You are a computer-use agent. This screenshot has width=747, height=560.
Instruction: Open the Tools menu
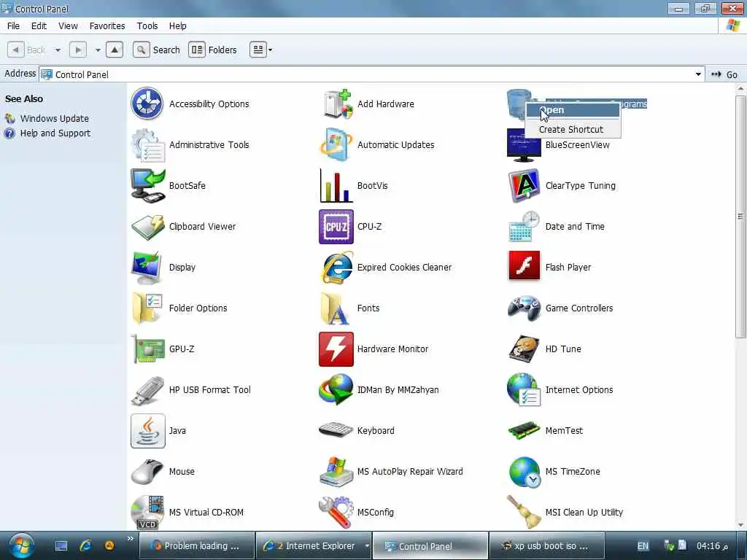pyautogui.click(x=147, y=26)
